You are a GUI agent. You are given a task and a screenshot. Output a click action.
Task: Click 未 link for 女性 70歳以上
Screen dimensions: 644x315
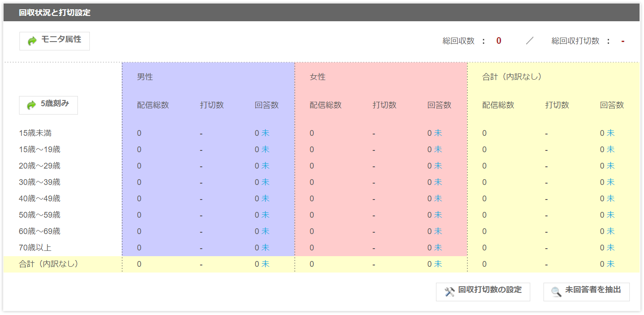(x=438, y=248)
